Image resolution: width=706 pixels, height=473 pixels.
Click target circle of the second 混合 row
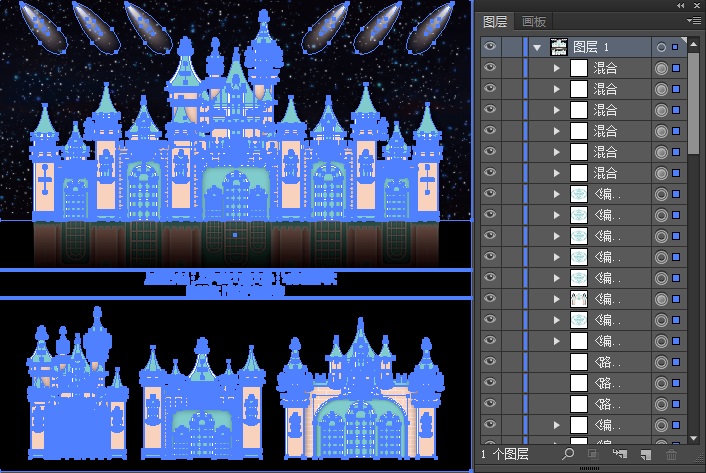click(x=661, y=89)
